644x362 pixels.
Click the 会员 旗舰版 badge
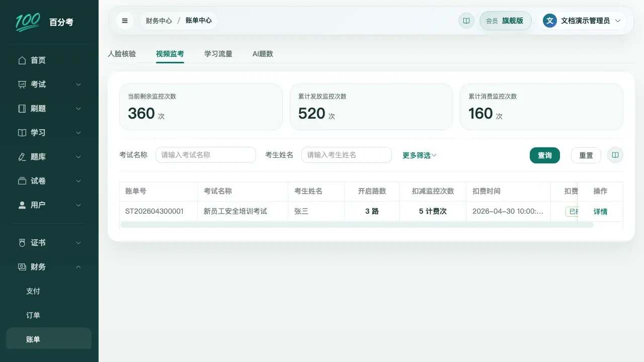505,21
